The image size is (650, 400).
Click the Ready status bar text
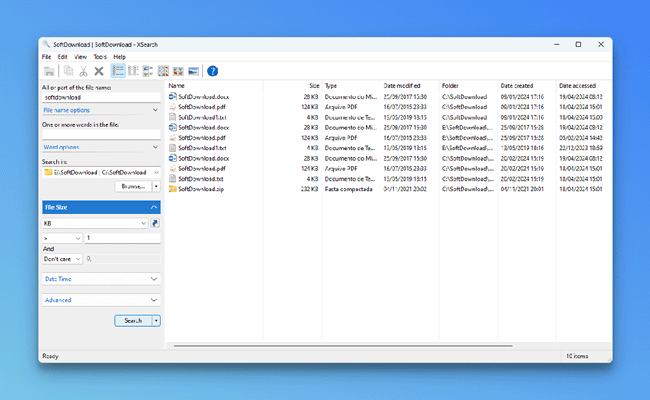click(51, 356)
